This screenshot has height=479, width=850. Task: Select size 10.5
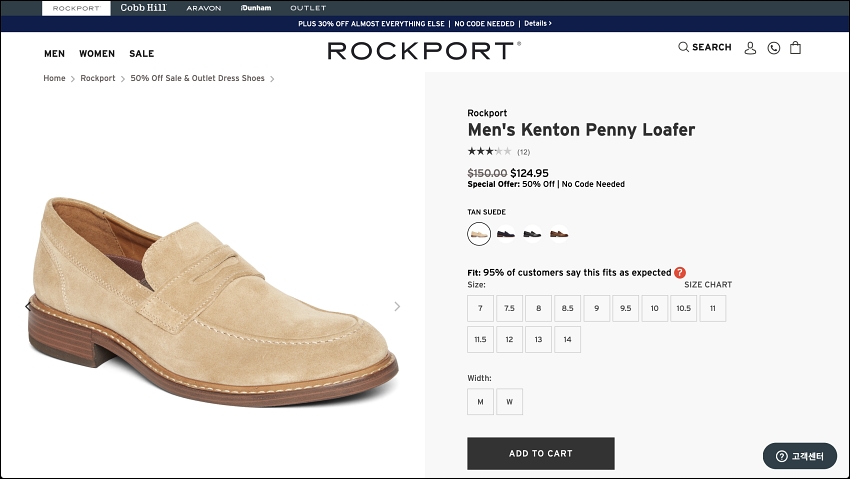684,308
